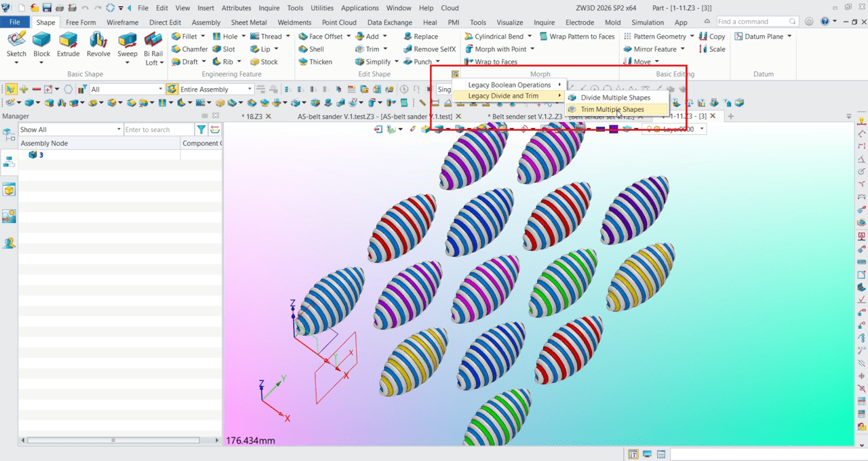
Task: Select Divide Multiple Shapes from submenu
Action: (x=615, y=98)
